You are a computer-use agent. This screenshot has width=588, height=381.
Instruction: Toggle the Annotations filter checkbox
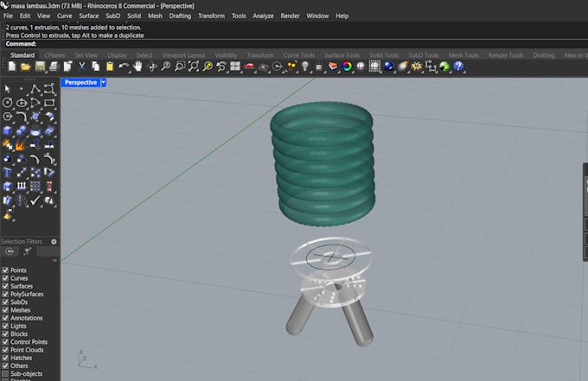coord(5,318)
